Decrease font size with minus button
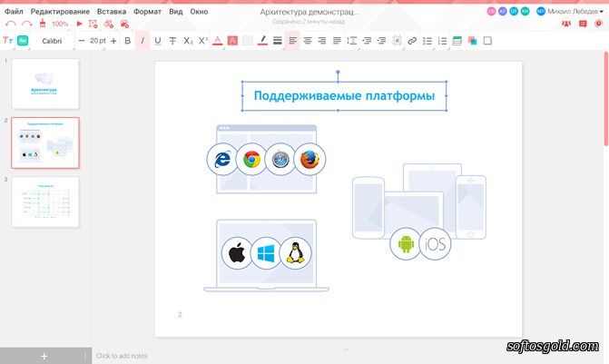The image size is (609, 364). (81, 41)
